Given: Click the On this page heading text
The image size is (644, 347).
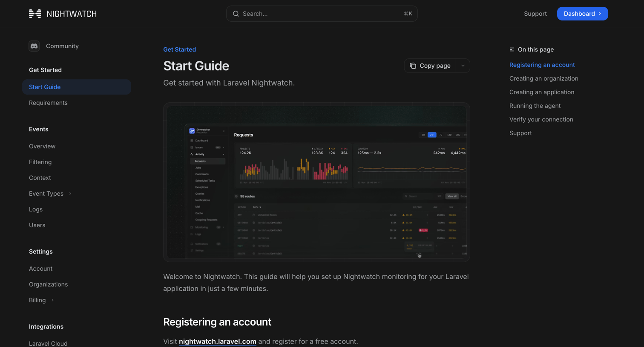Looking at the screenshot, I should tap(536, 49).
